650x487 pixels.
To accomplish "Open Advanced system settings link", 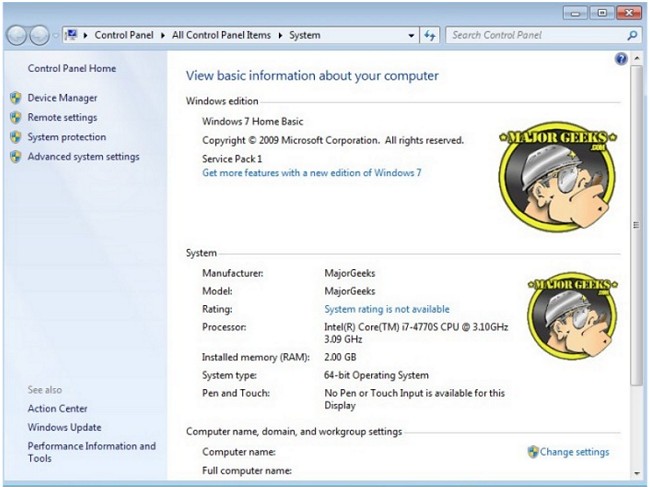I will click(83, 157).
